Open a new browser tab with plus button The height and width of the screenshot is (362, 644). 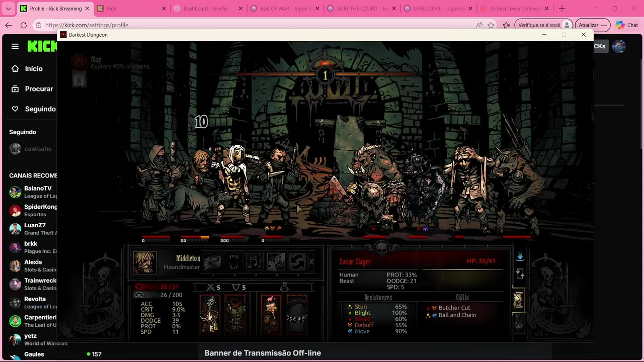[562, 9]
